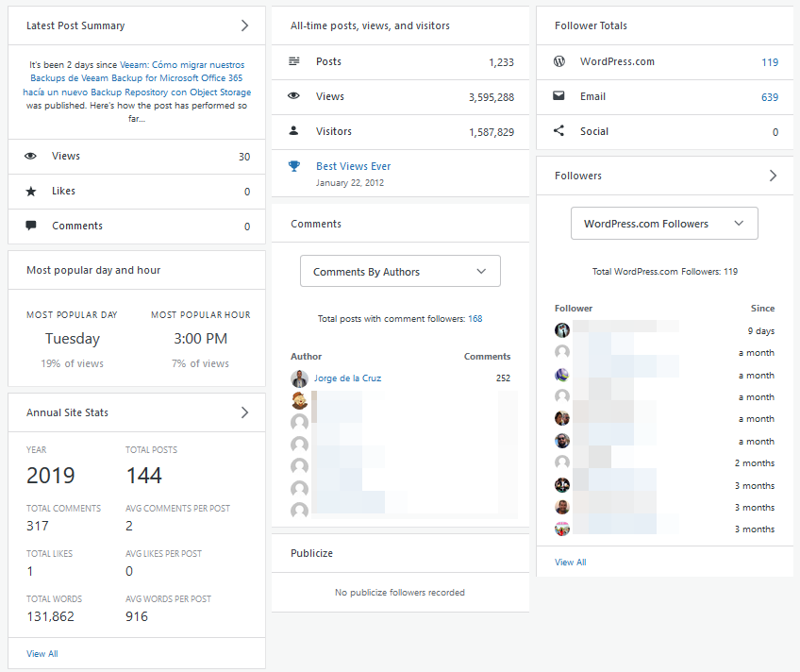This screenshot has width=800, height=672.
Task: Expand the Followers panel chevron
Action: click(773, 176)
